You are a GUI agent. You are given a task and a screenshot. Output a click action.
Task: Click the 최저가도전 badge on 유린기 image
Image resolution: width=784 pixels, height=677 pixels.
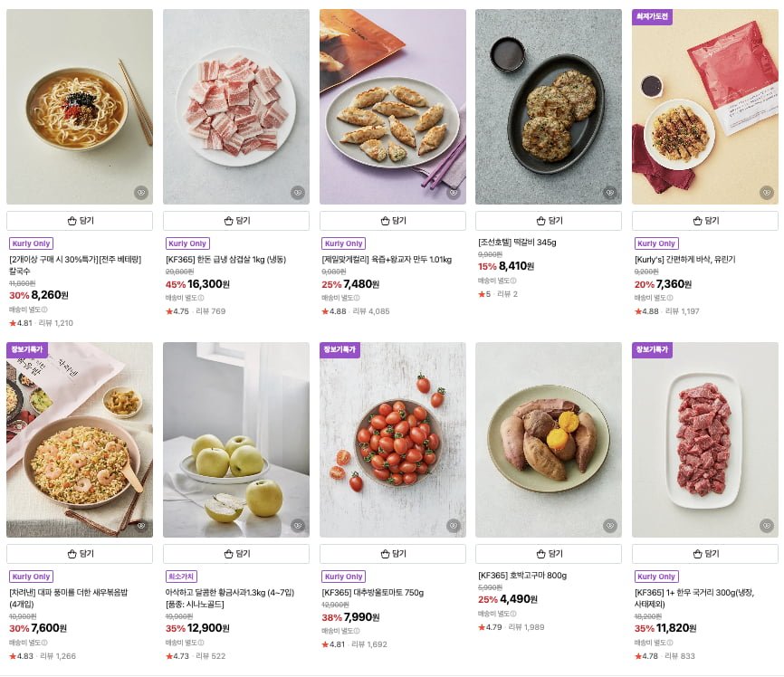tap(652, 16)
